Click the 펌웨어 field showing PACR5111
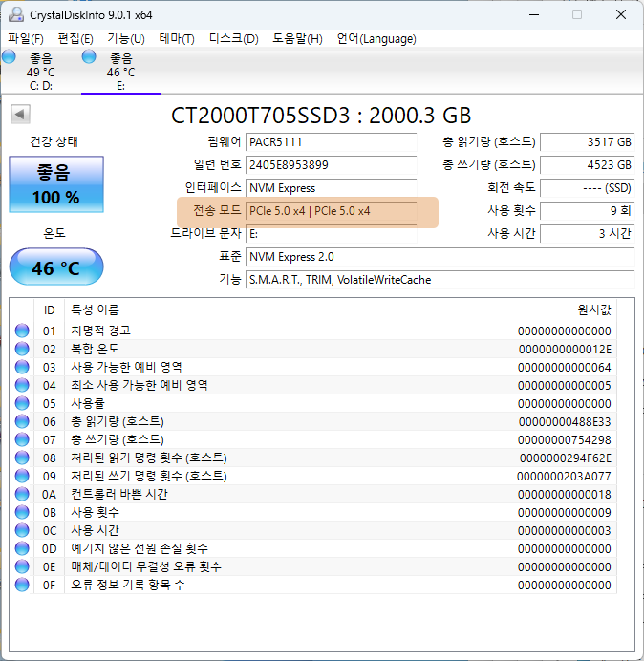 (x=331, y=142)
